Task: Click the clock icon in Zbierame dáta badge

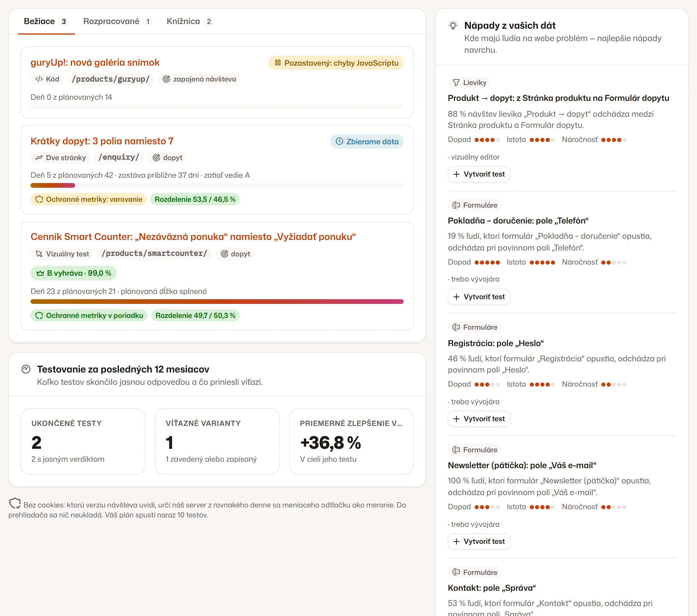Action: [x=339, y=141]
